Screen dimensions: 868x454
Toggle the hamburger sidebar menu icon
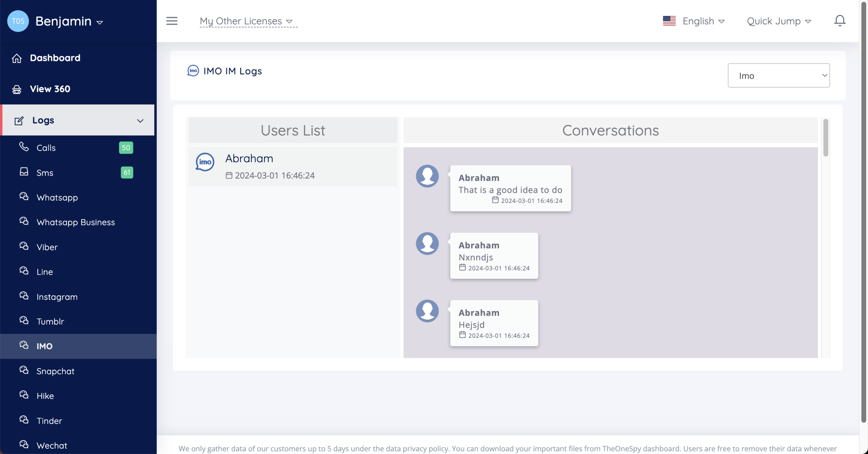(172, 21)
